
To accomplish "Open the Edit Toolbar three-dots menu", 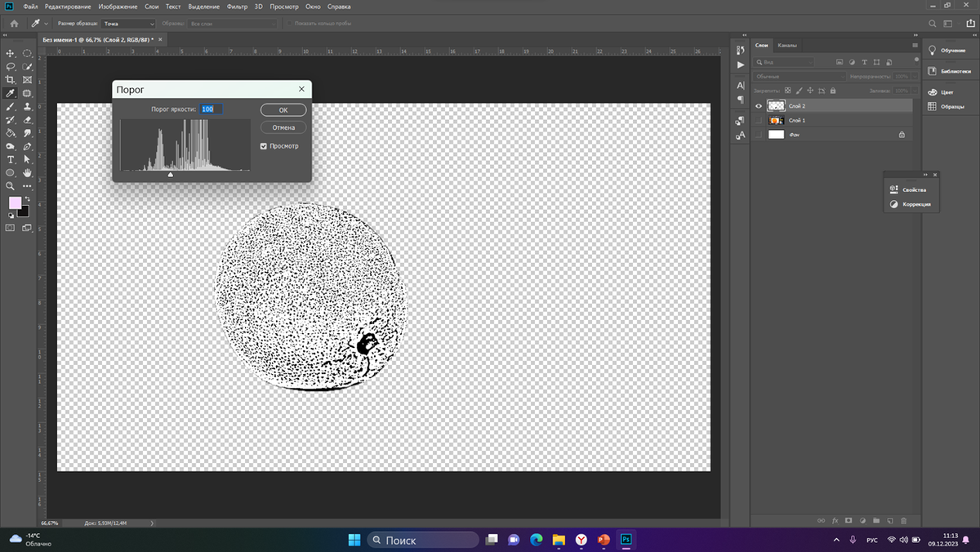I will point(27,185).
